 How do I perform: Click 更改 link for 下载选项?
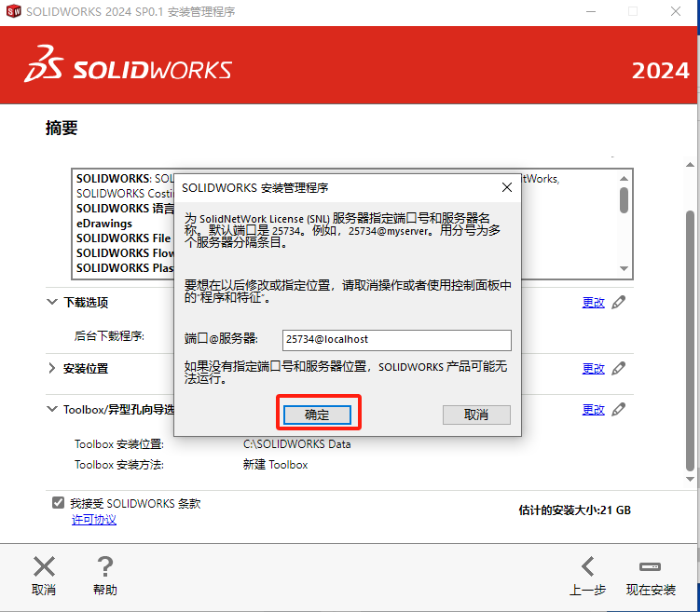click(x=594, y=303)
